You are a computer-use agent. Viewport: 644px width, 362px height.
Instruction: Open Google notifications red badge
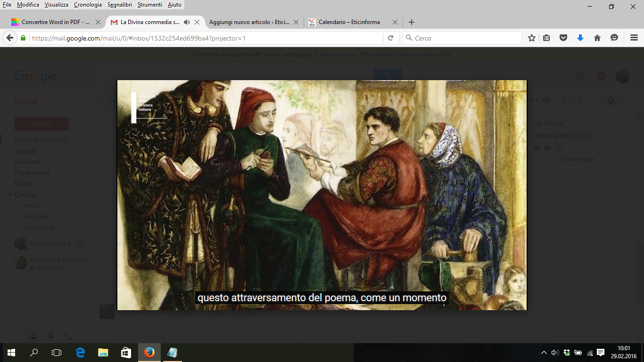[x=602, y=76]
